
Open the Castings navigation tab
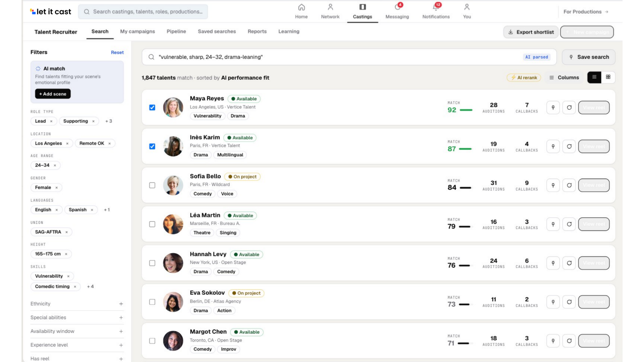click(362, 12)
